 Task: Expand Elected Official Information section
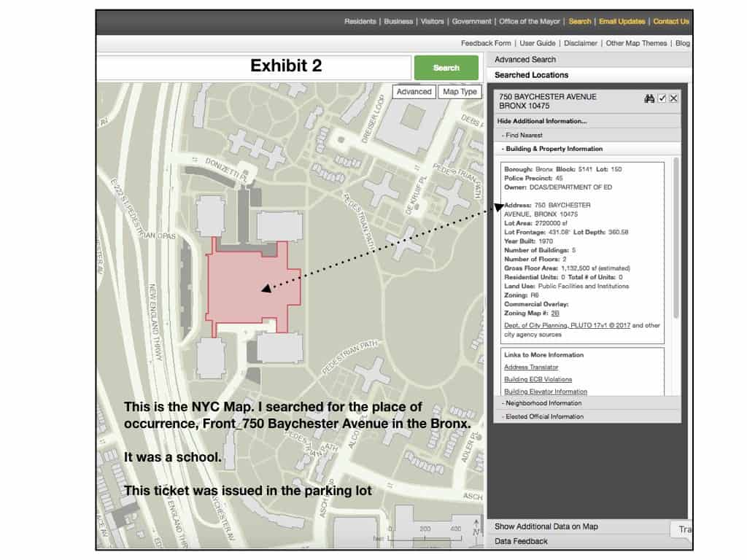click(x=544, y=416)
